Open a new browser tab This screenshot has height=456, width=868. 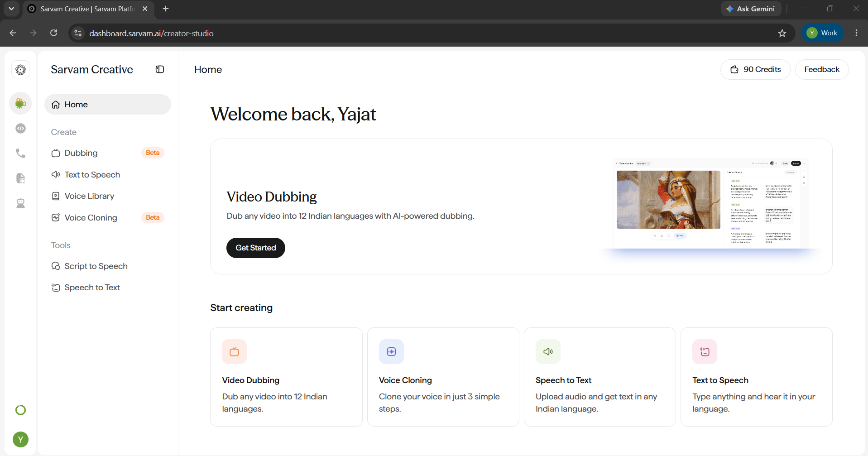click(166, 9)
